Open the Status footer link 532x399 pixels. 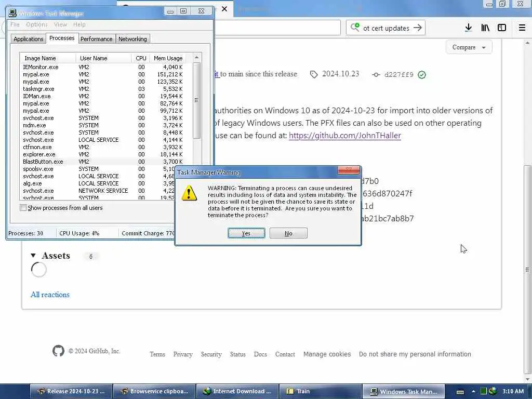(x=237, y=354)
